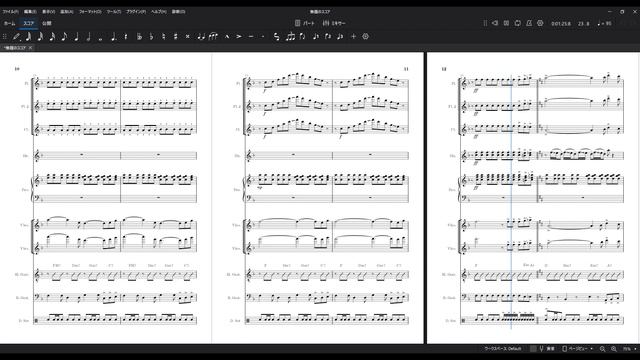Open the ミキサー mixer panel
Image resolution: width=640 pixels, height=360 pixels.
(x=334, y=23)
